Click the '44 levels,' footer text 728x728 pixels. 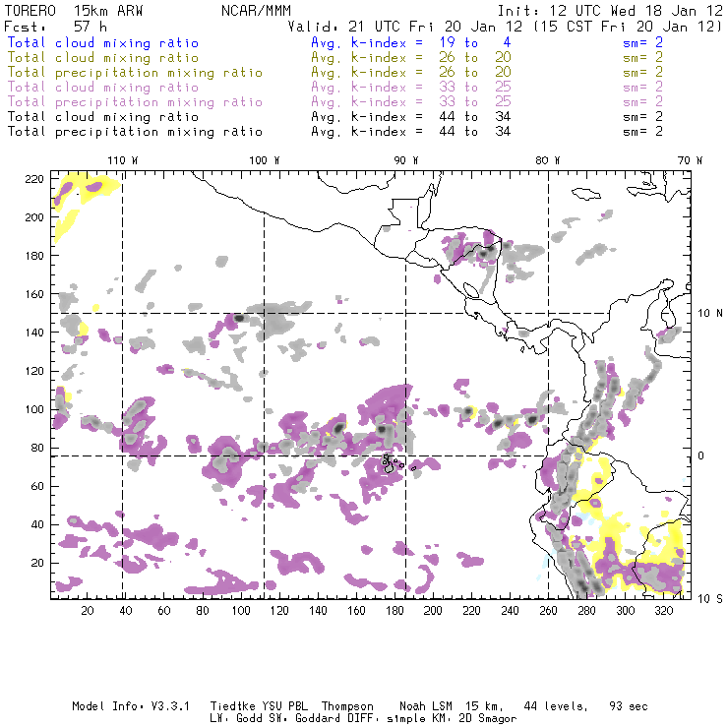pos(556,706)
